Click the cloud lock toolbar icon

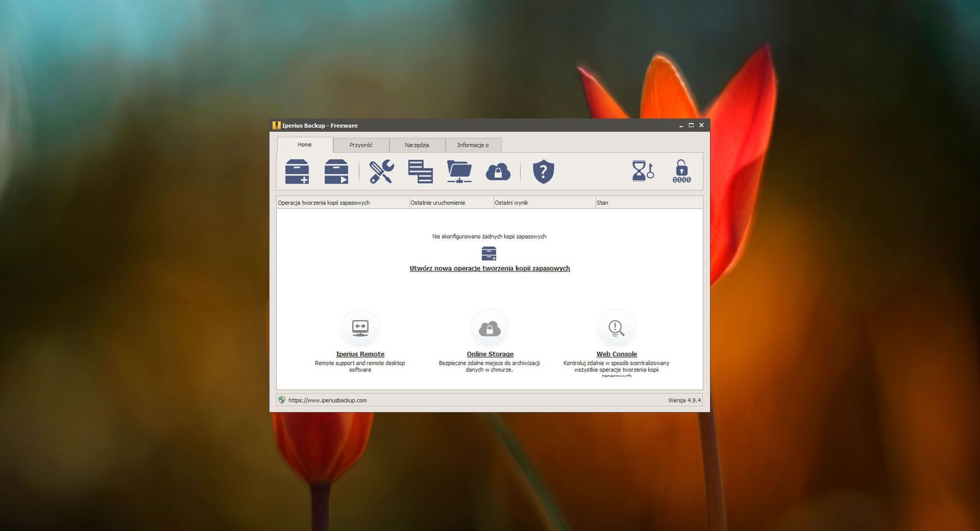click(498, 171)
